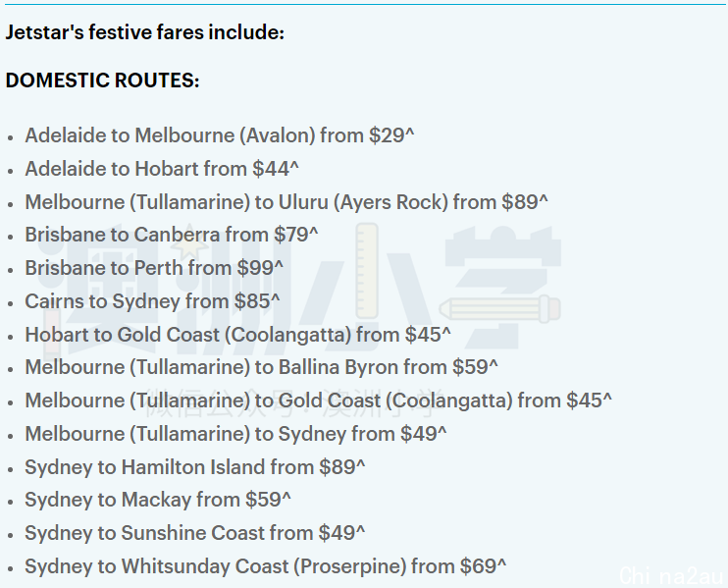The image size is (728, 588).
Task: Select Cairns to Sydney from $85 item
Action: click(152, 302)
